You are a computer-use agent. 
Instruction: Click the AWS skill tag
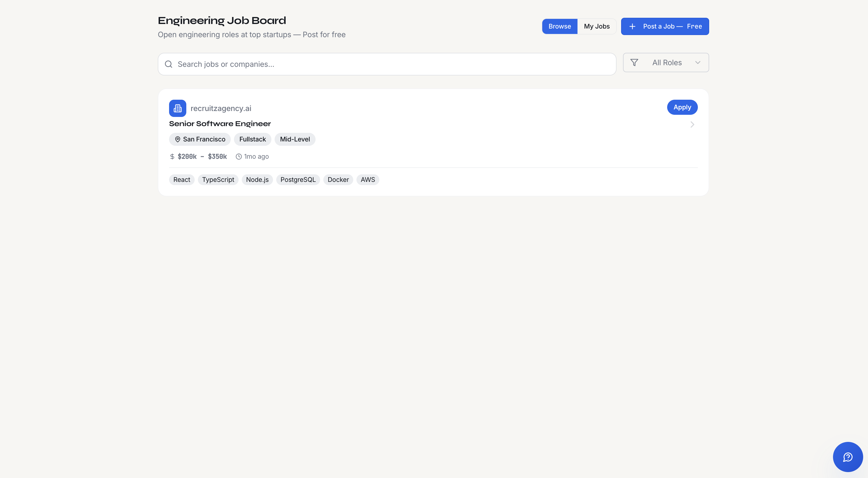click(x=367, y=180)
